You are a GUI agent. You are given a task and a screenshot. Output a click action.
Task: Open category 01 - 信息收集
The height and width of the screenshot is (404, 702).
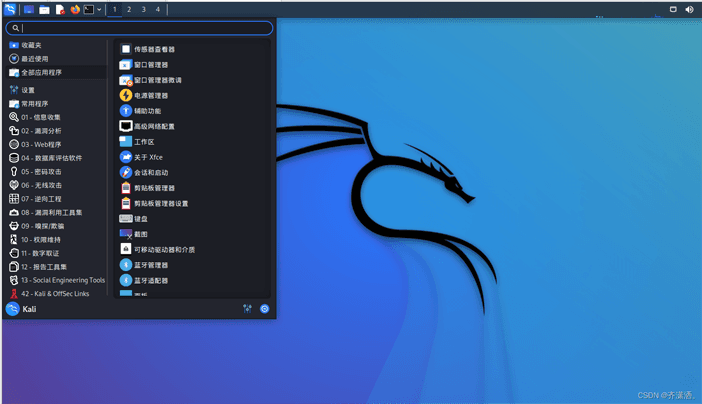click(x=57, y=117)
